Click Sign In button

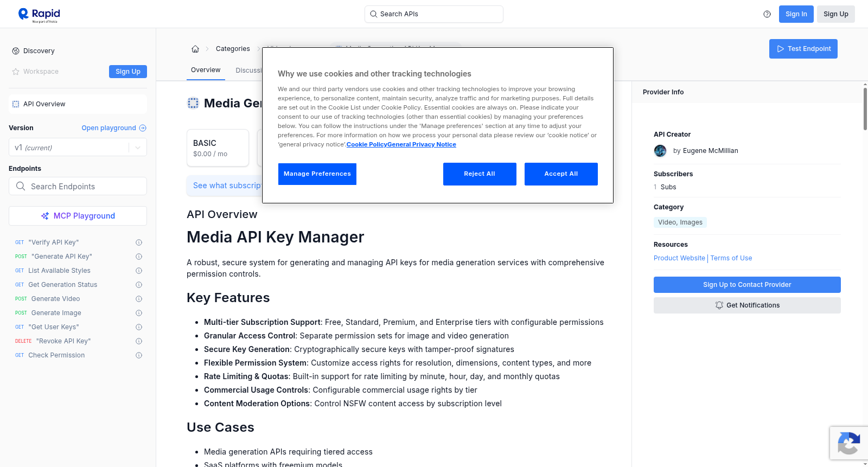pos(796,14)
